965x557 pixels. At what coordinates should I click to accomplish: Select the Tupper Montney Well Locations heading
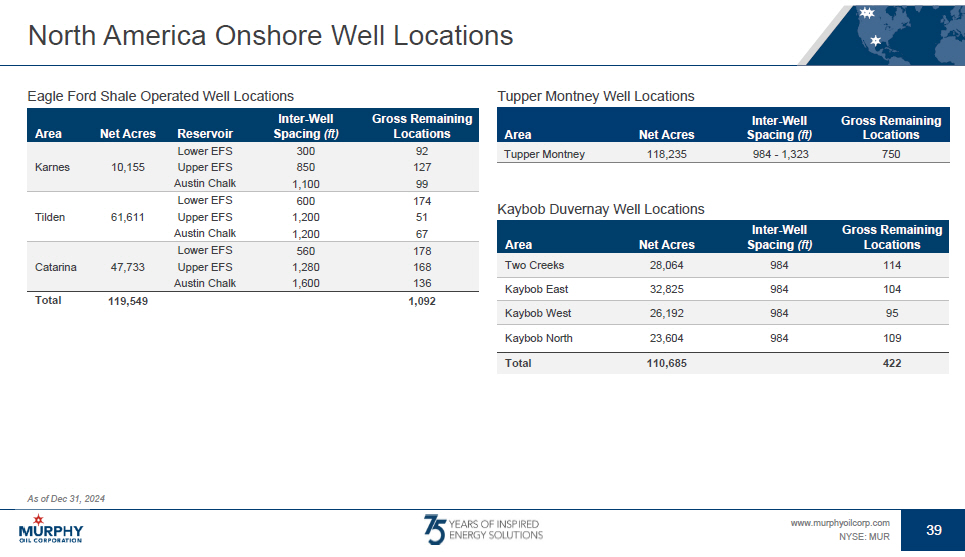595,96
